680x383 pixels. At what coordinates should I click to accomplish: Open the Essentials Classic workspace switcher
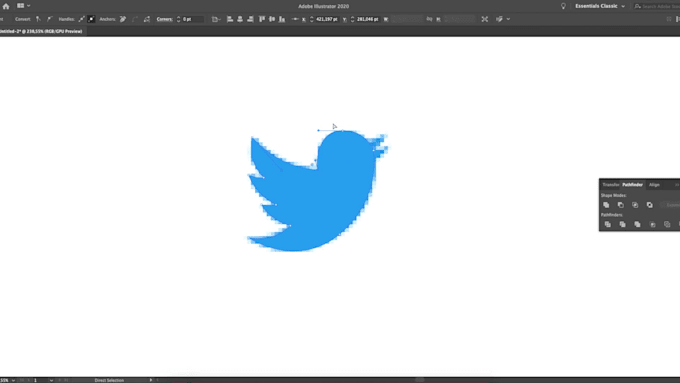point(600,6)
